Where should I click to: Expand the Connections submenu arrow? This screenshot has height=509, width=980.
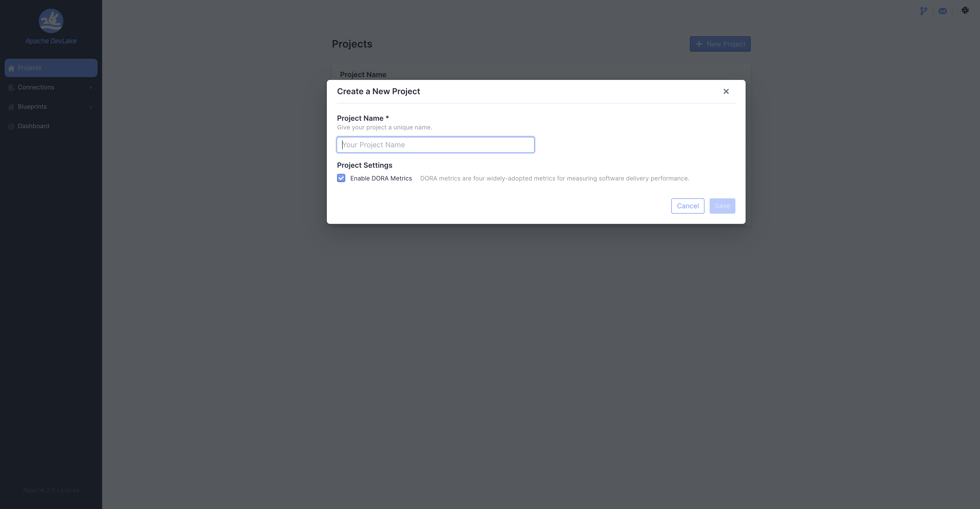91,88
